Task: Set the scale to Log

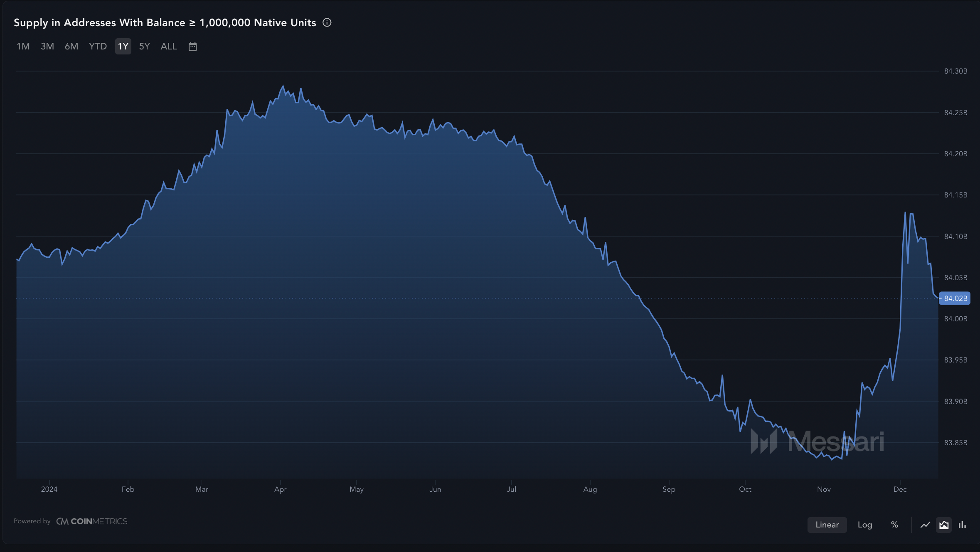Action: (865, 525)
